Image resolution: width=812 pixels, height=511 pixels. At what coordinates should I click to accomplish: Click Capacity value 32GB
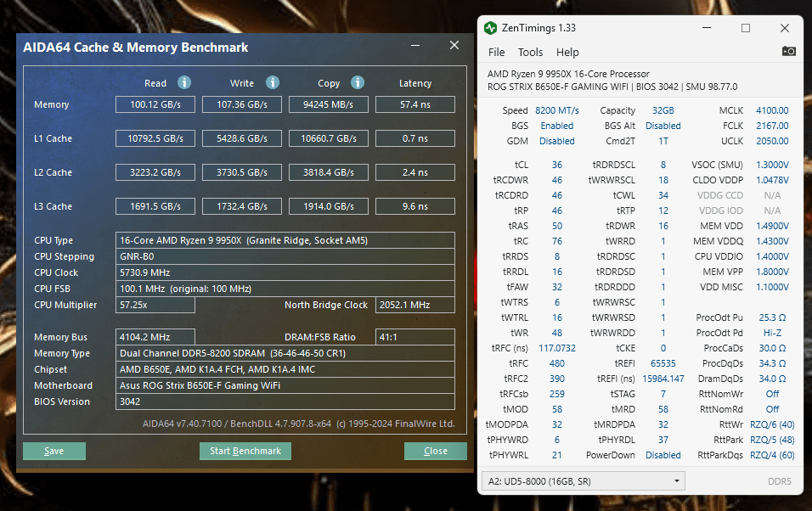663,110
